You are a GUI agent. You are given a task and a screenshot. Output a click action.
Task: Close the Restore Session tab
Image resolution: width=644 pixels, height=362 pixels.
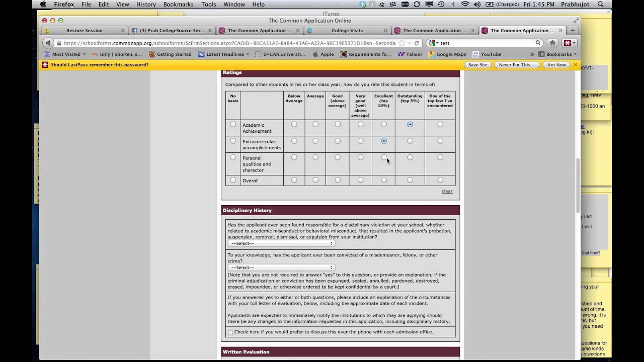tap(122, 31)
